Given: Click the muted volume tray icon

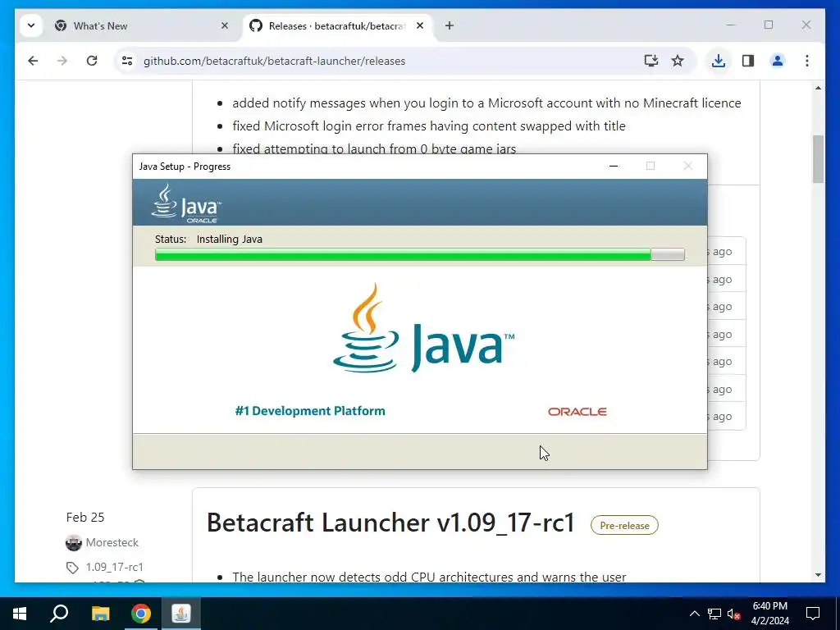Looking at the screenshot, I should (734, 614).
